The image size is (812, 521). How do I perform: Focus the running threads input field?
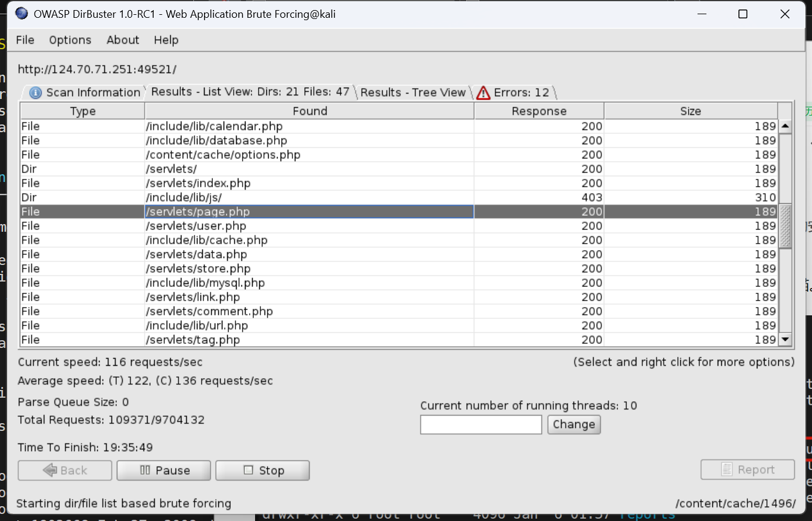(481, 424)
